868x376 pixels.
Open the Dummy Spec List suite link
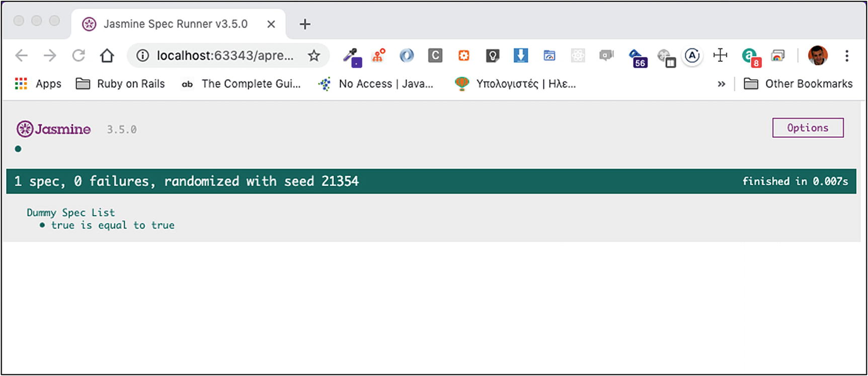point(71,212)
